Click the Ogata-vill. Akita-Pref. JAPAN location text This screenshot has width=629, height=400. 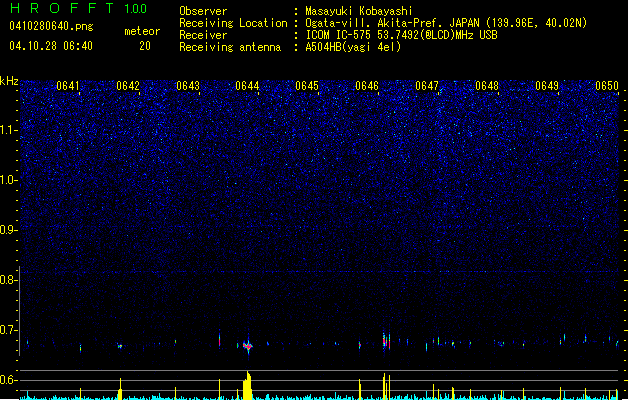coord(446,23)
